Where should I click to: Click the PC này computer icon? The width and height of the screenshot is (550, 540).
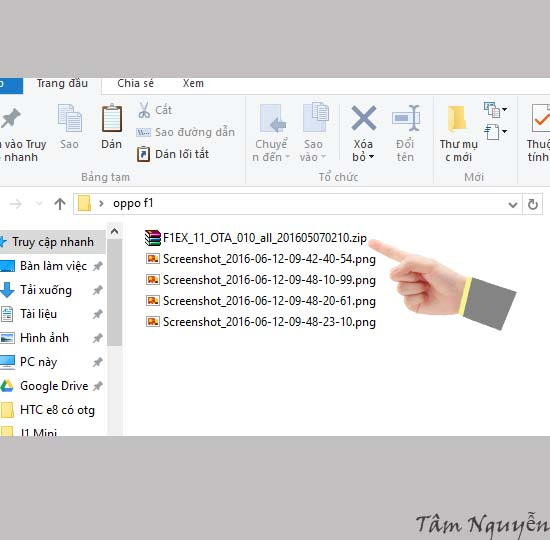[7, 362]
